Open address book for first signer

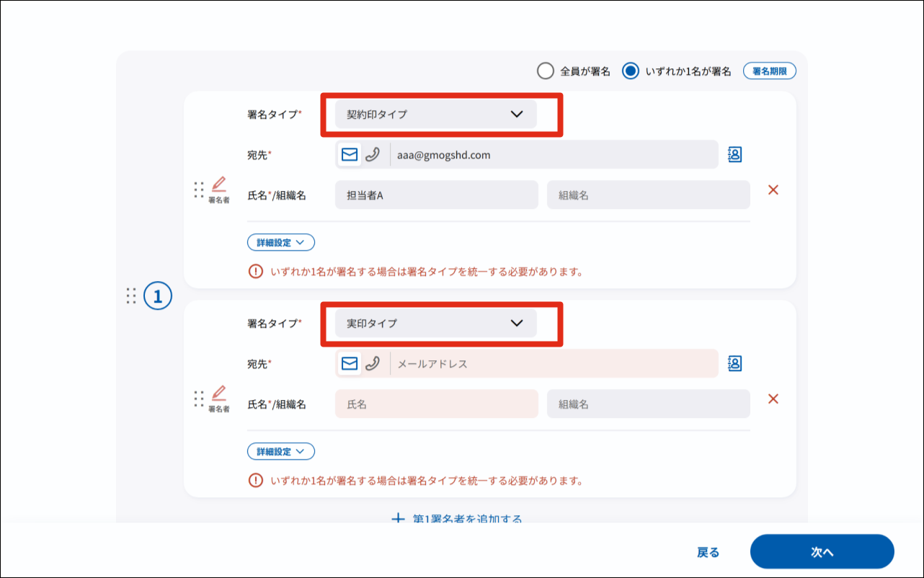(x=734, y=154)
